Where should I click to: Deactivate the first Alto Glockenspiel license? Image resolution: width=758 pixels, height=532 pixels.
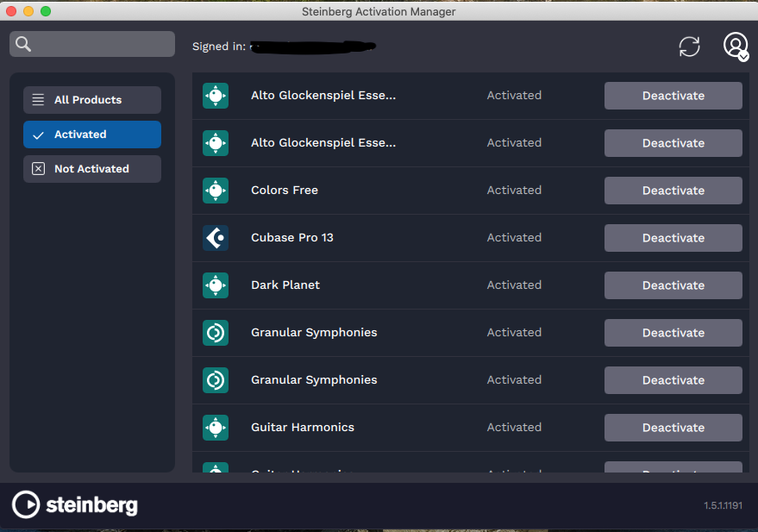coord(673,96)
